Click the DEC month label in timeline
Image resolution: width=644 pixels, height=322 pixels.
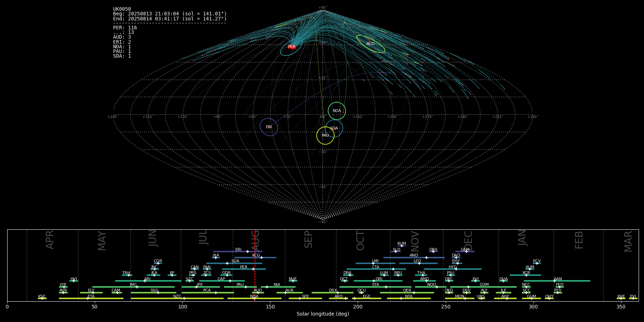468,240
